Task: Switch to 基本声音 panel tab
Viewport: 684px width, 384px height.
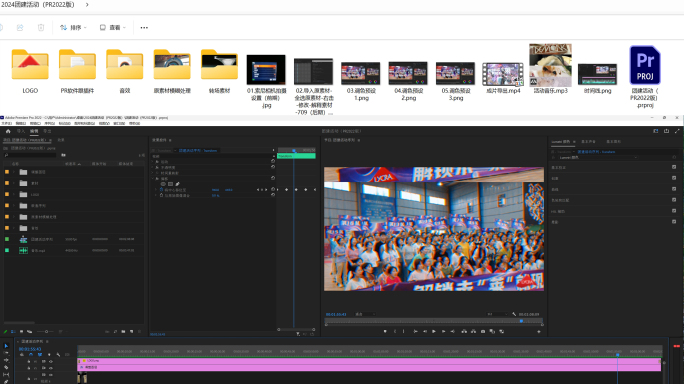Action: tap(588, 141)
